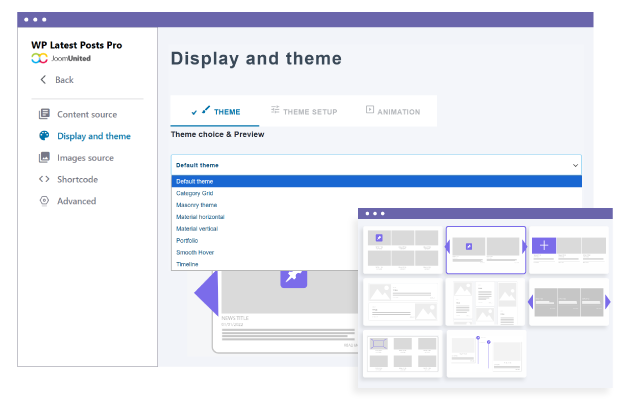Choose Smooth Hover theme option
The width and height of the screenshot is (630, 400).
coord(195,253)
